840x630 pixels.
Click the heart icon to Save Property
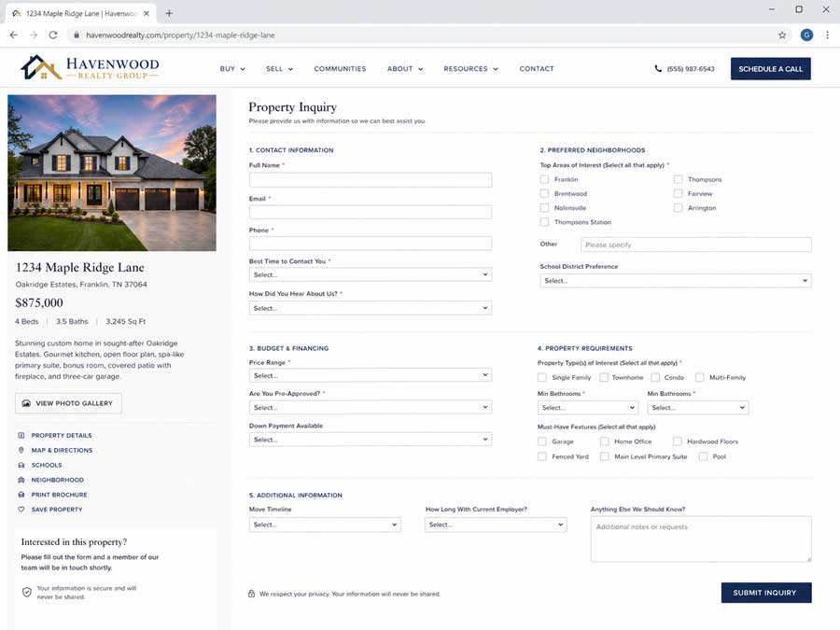(21, 509)
